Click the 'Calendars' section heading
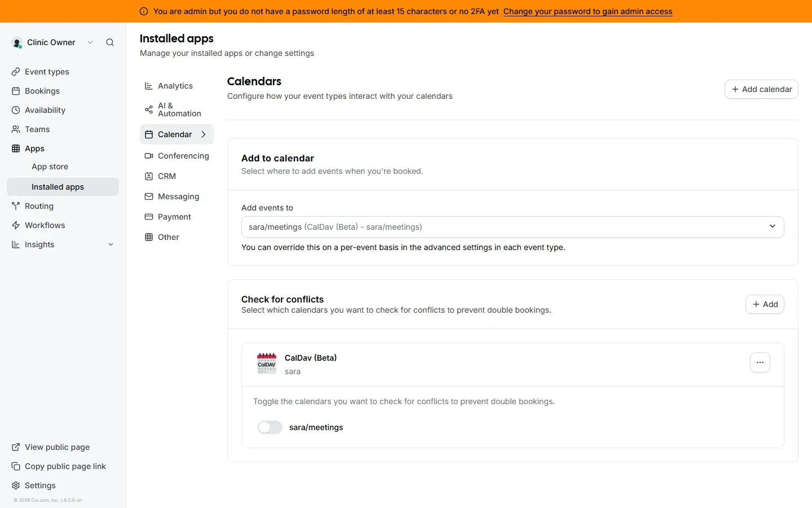Viewport: 812px width, 508px height. click(x=254, y=81)
